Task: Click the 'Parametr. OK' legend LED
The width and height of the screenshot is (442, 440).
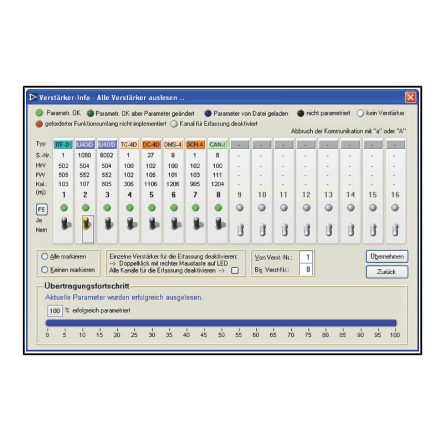Action: click(x=39, y=113)
